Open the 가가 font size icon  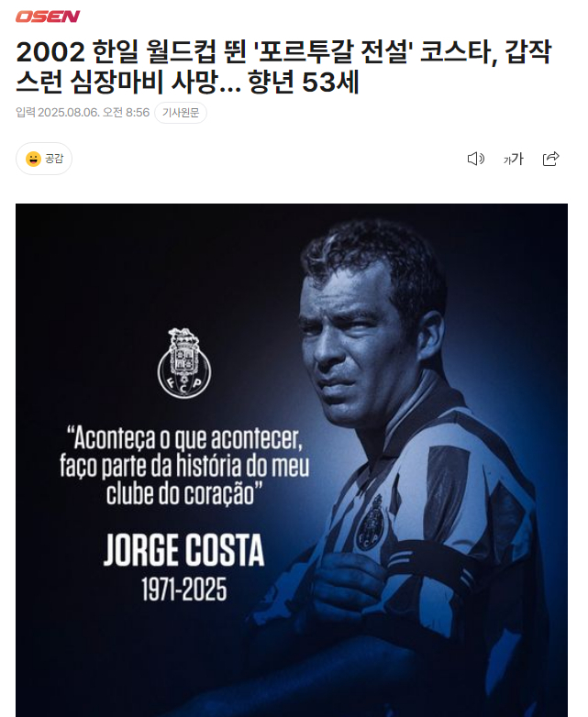(x=513, y=159)
